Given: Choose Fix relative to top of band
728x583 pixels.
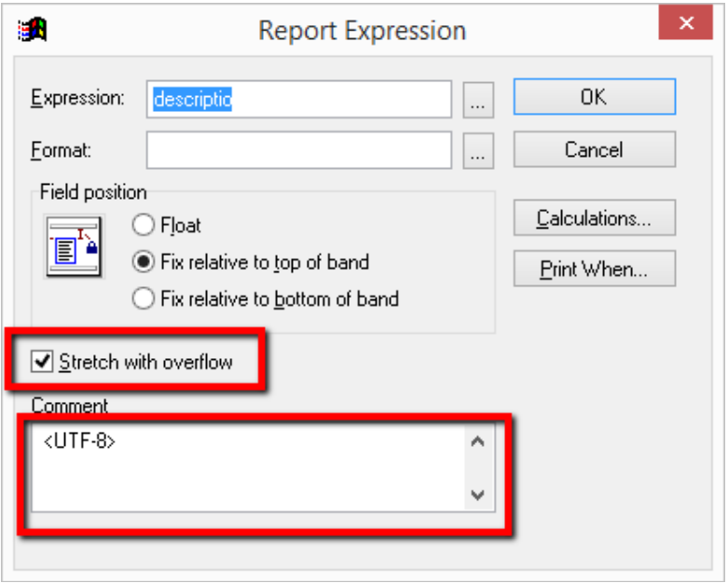Looking at the screenshot, I should (x=144, y=262).
